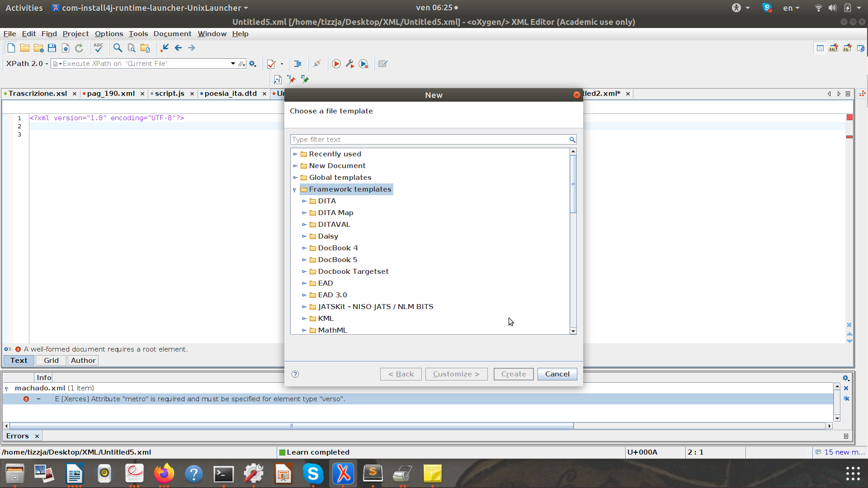Click the Cancel button in New dialog
This screenshot has height=488, width=868.
(557, 374)
